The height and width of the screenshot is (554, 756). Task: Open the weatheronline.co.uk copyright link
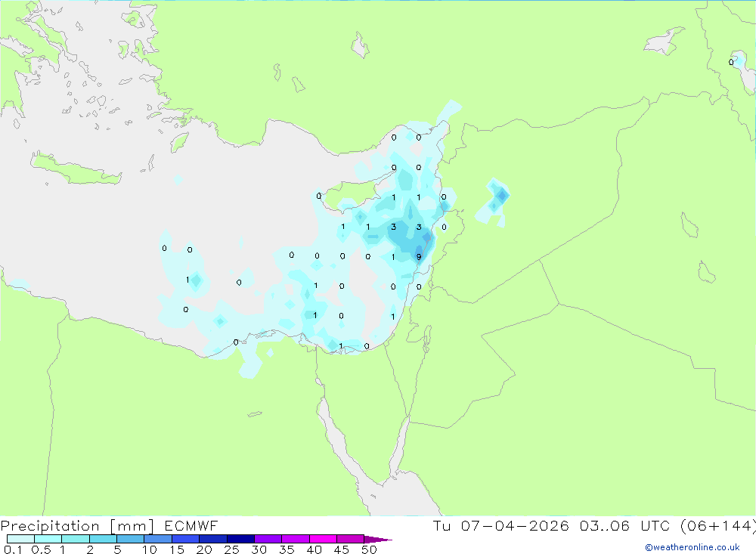click(x=692, y=547)
